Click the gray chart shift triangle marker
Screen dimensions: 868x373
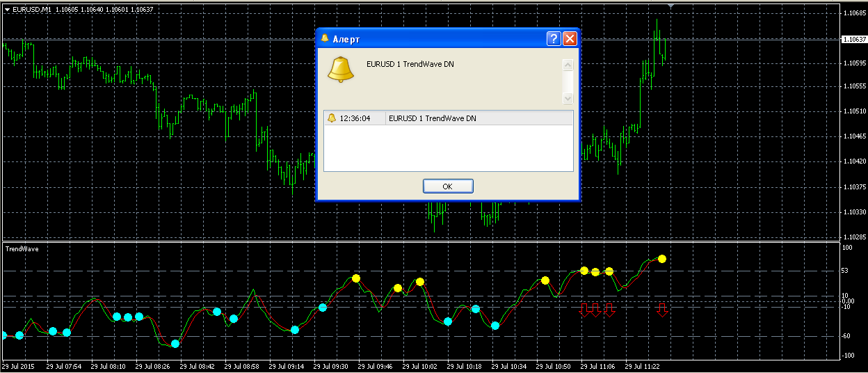click(670, 6)
